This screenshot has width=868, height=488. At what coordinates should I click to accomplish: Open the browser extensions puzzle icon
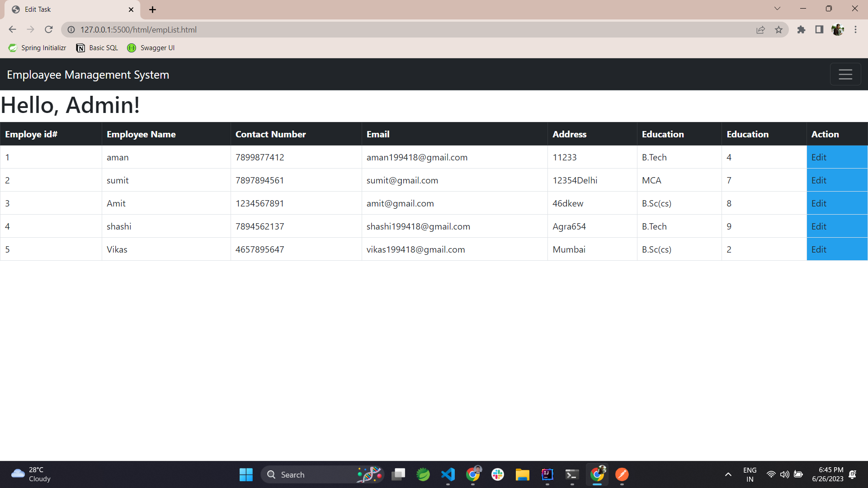pos(801,29)
